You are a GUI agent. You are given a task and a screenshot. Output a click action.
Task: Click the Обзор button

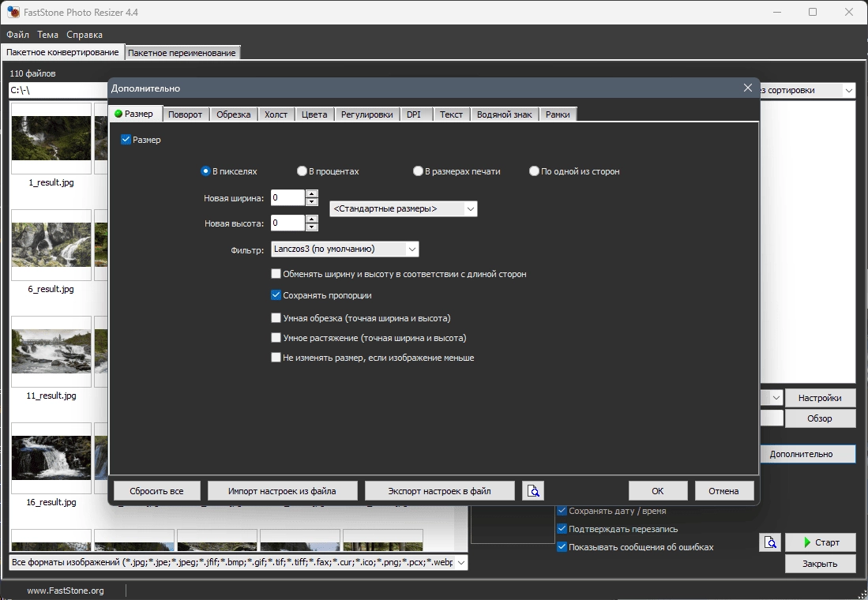point(820,418)
